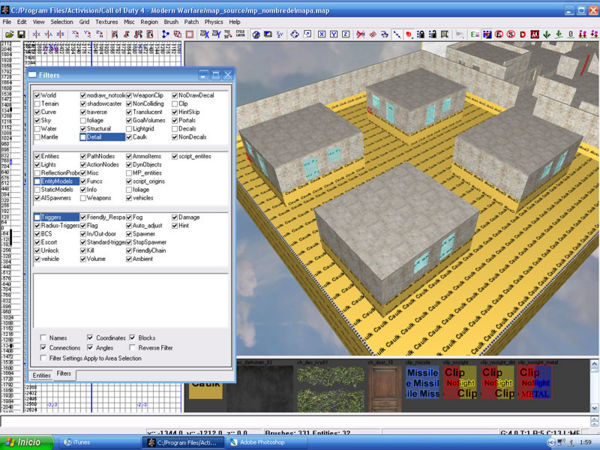Image resolution: width=600 pixels, height=450 pixels.
Task: Open the File menu
Action: point(7,22)
